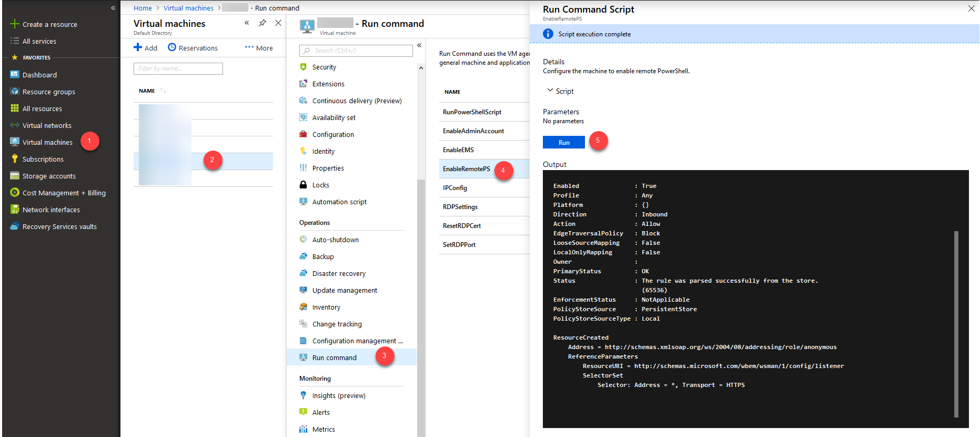Click the Recovery Services vaults cloud icon
This screenshot has width=980, height=437.
click(x=15, y=226)
